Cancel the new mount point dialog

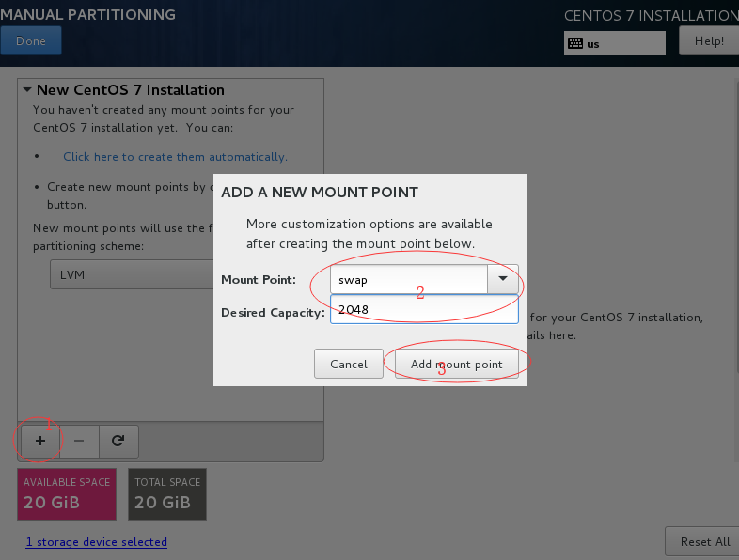(x=349, y=364)
